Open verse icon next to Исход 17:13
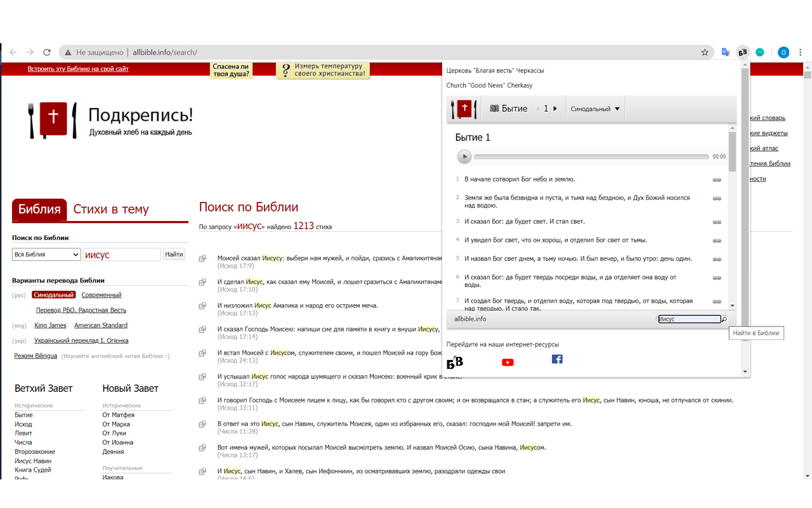 (202, 306)
